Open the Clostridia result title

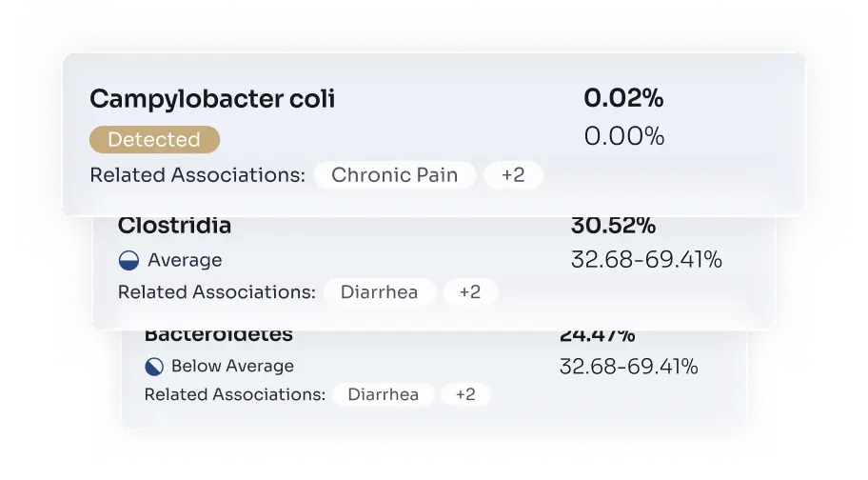174,227
